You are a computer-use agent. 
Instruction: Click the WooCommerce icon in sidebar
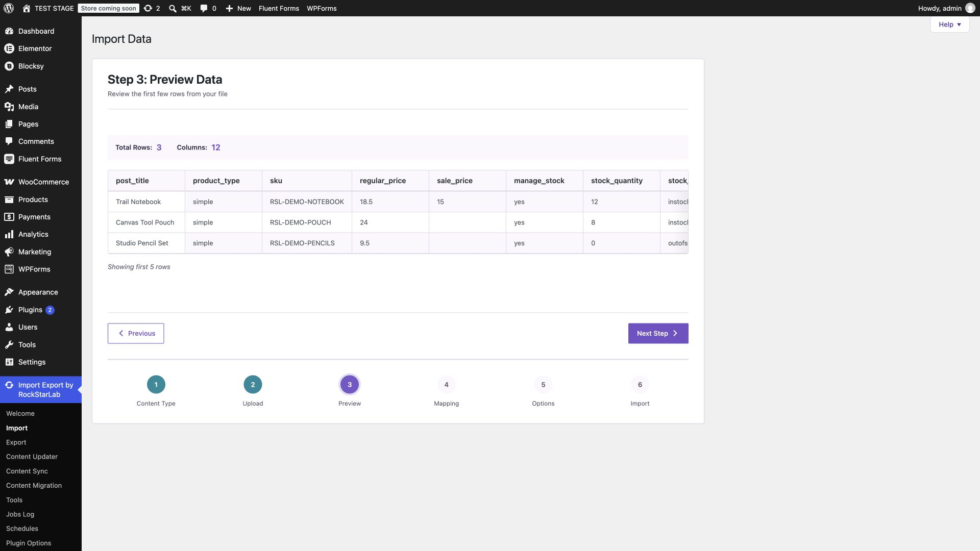click(9, 182)
